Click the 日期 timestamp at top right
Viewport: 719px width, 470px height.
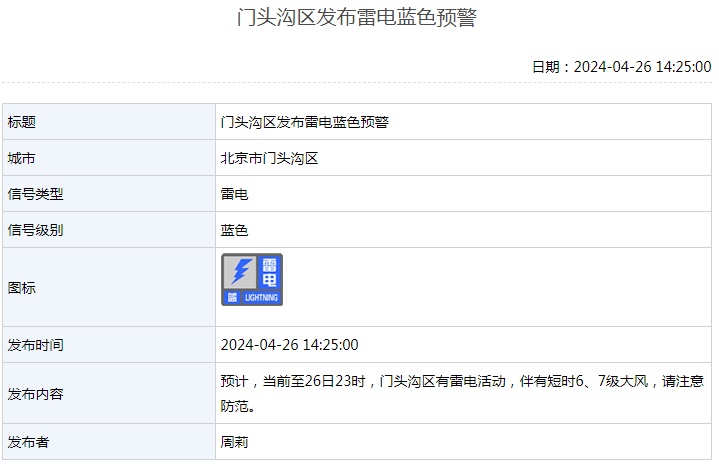click(x=621, y=67)
